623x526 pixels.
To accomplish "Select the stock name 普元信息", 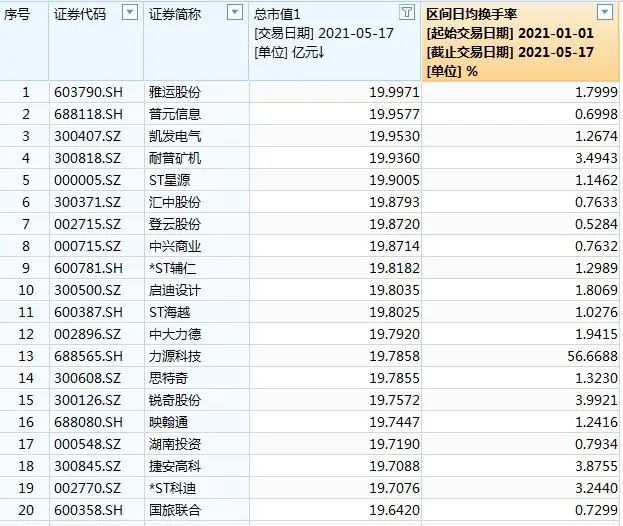I will pos(175,114).
